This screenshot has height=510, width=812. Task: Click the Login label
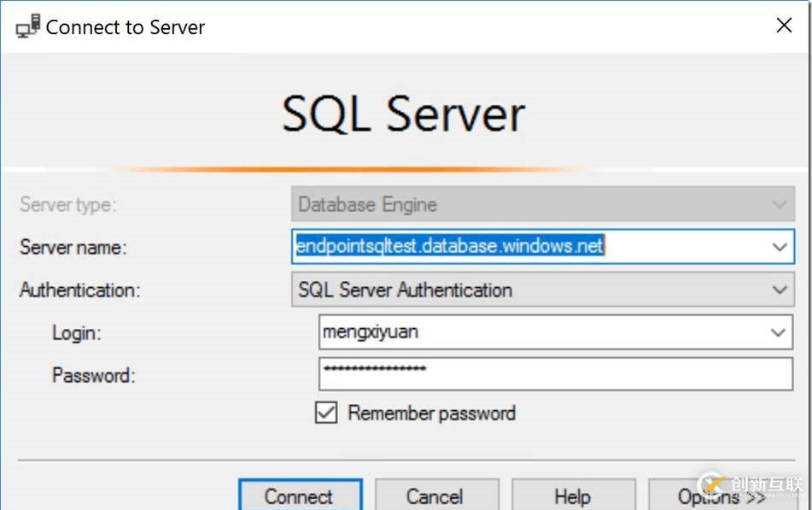point(77,332)
